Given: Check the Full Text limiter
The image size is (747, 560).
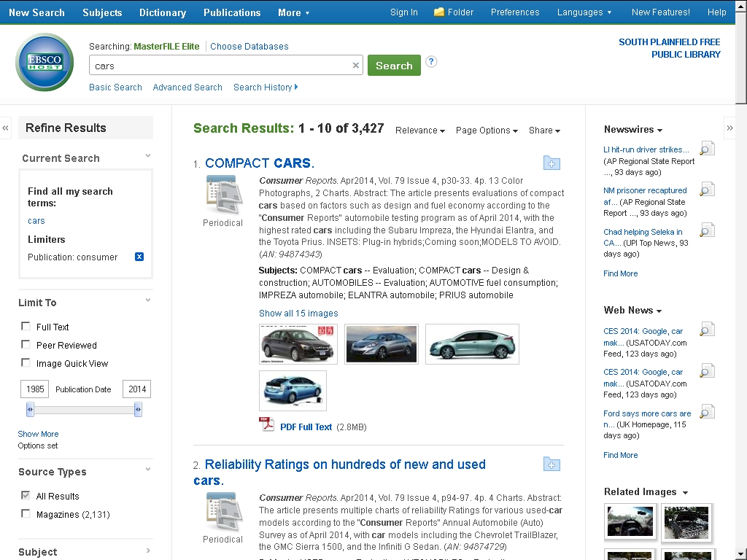Looking at the screenshot, I should point(26,326).
